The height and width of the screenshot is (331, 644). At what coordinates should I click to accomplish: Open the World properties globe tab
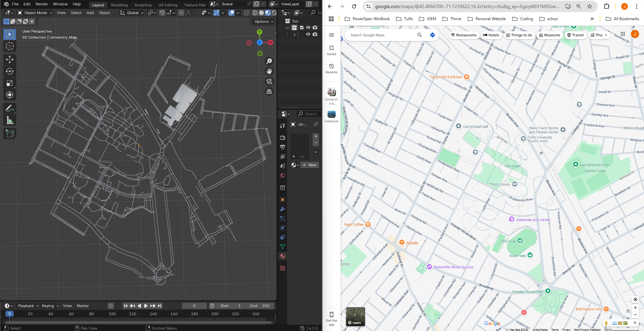[x=283, y=175]
